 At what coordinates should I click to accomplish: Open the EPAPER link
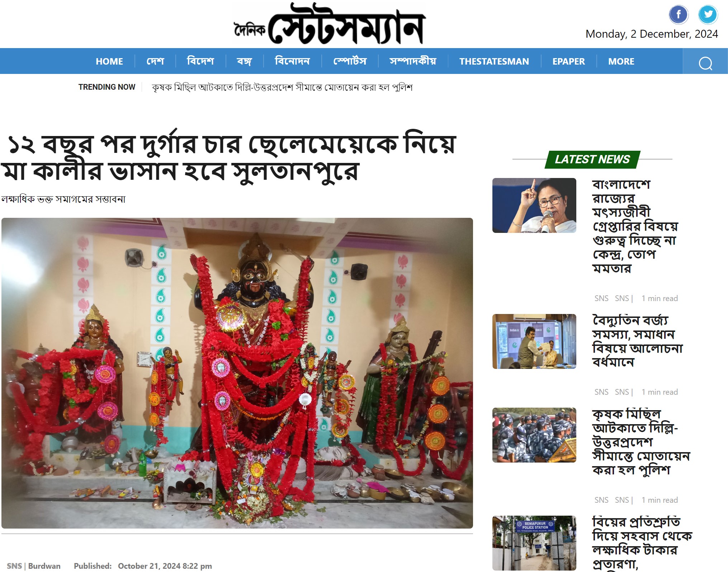[x=568, y=61]
